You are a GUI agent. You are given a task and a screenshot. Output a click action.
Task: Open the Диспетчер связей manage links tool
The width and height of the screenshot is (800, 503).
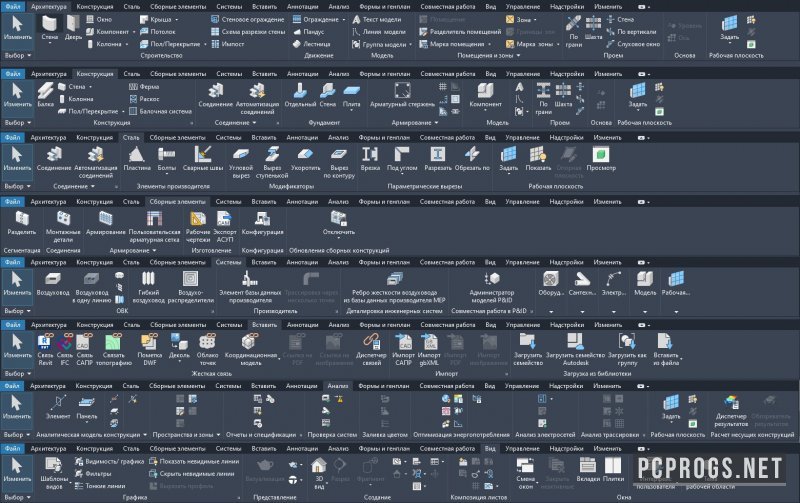371,349
